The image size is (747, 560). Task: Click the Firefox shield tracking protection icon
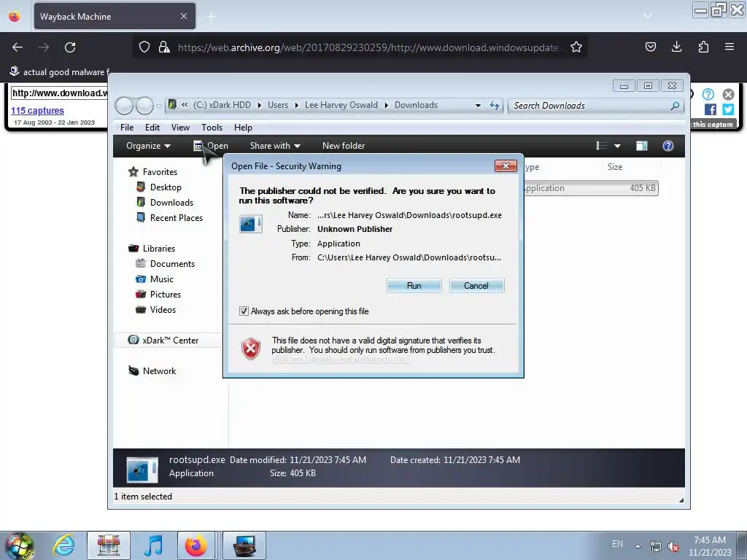pos(144,47)
